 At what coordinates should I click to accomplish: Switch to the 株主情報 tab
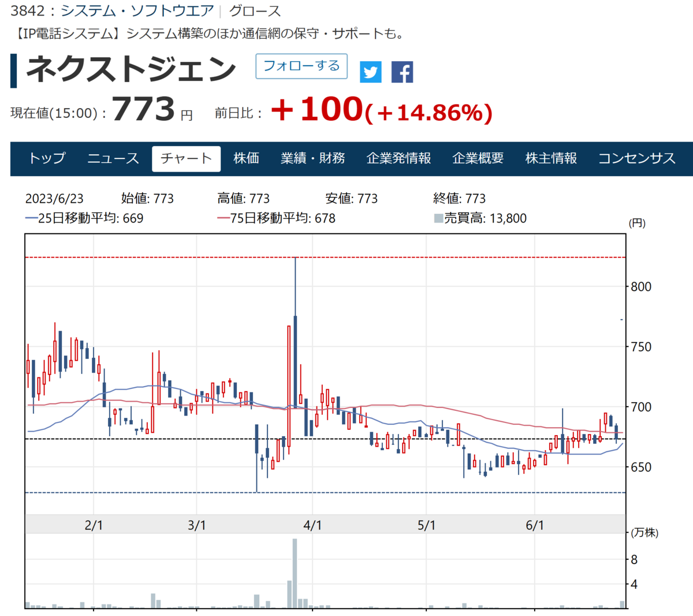coord(552,158)
